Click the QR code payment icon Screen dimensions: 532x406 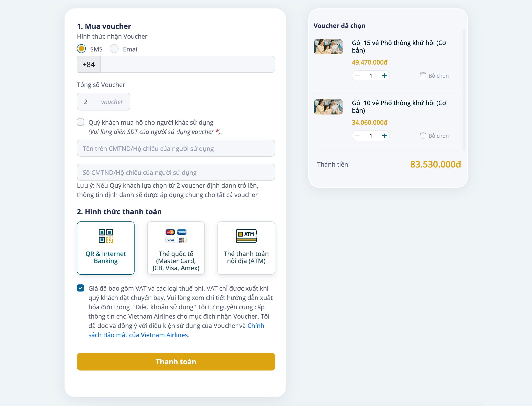tap(106, 236)
